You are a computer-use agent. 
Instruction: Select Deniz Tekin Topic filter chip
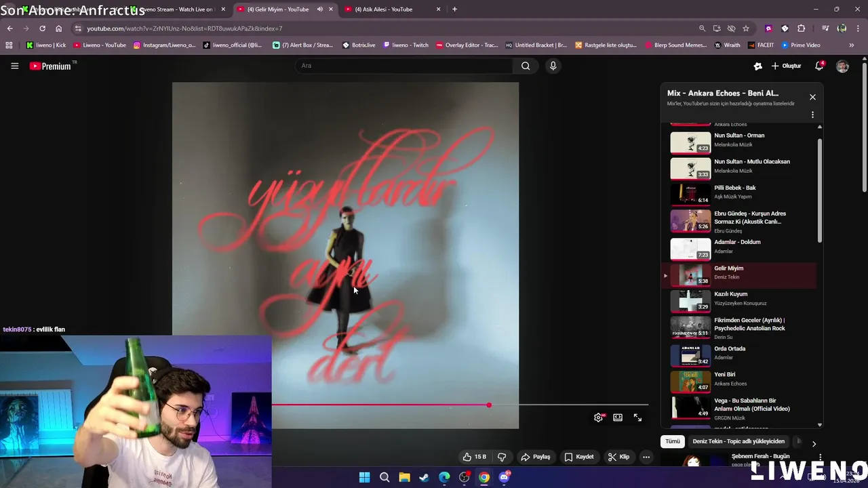pyautogui.click(x=738, y=441)
